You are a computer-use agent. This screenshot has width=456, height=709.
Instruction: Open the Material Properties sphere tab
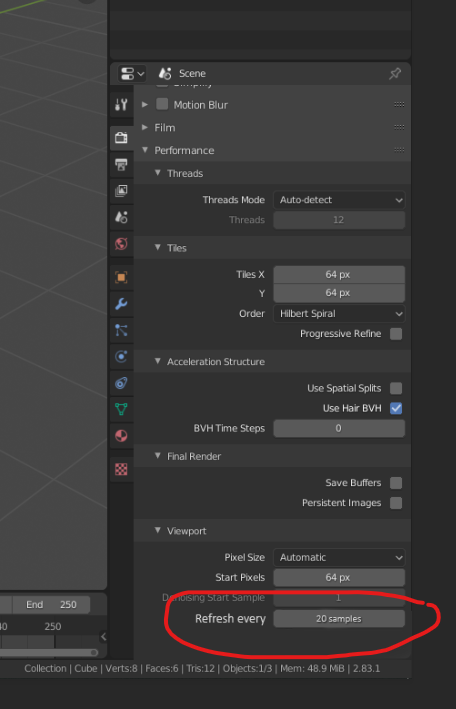pos(121,436)
